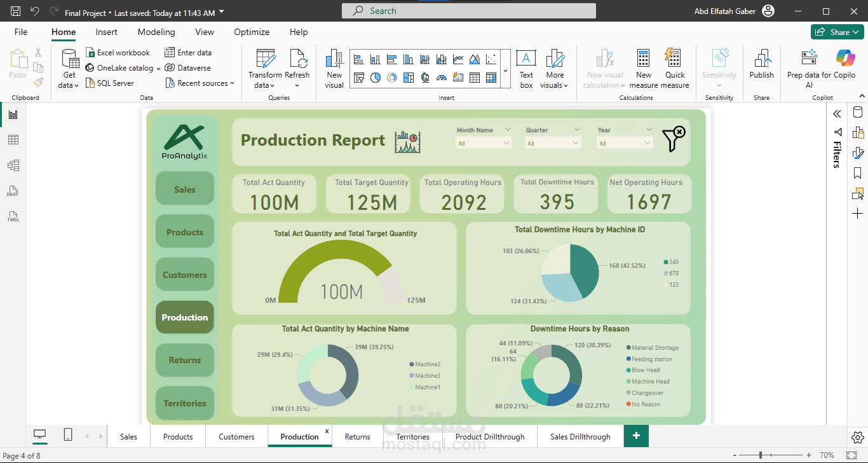Open Model view in left sidebar
Screen dimensions: 868x463
click(x=13, y=165)
